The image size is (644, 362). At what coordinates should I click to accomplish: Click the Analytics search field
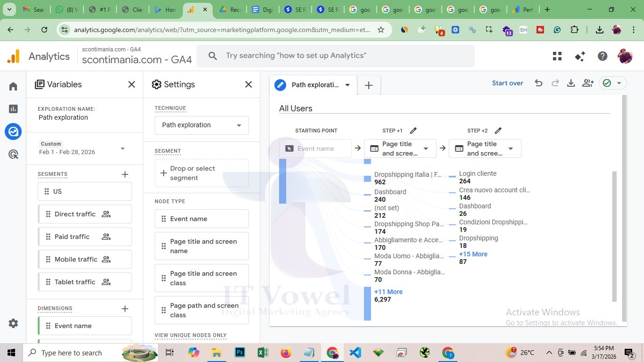click(x=336, y=56)
